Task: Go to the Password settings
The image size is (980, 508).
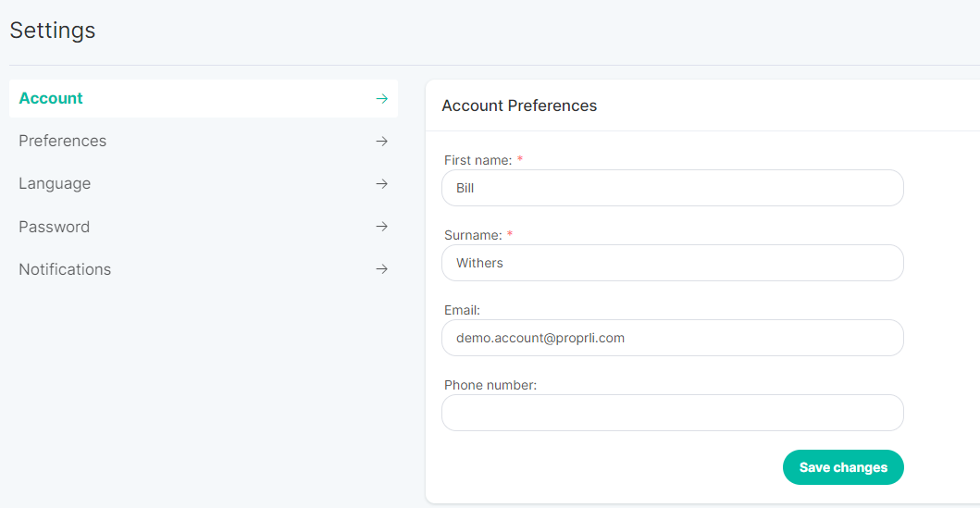Action: (203, 226)
